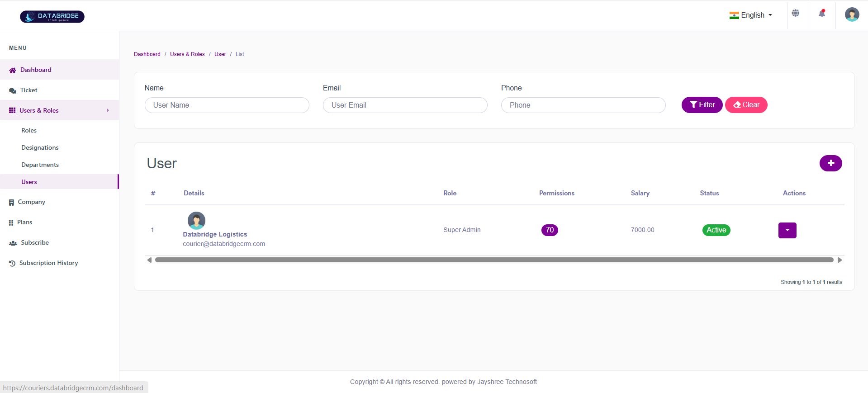The image size is (868, 393).
Task: Open Departments submenu item
Action: tap(40, 165)
